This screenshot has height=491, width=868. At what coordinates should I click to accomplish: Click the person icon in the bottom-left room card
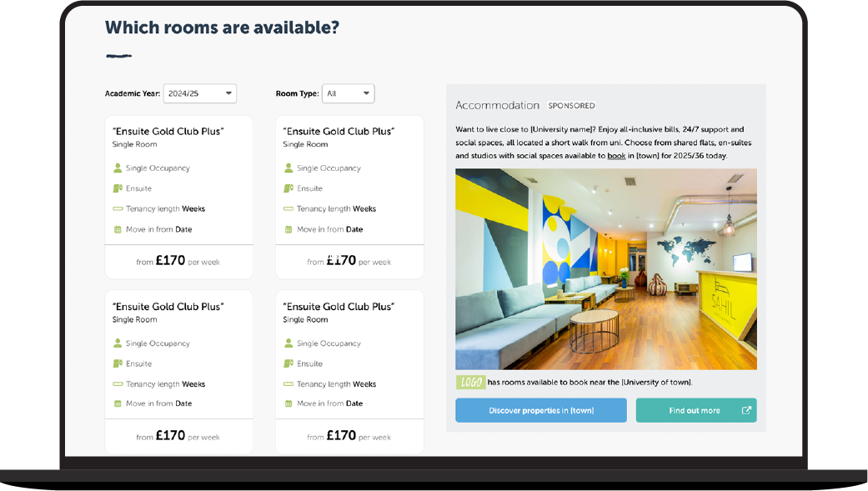point(118,343)
